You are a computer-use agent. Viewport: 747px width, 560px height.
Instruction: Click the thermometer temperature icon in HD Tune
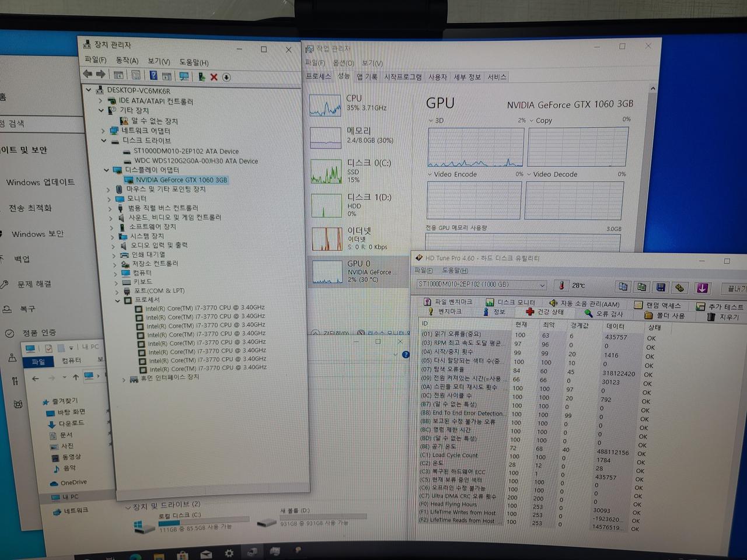point(561,286)
